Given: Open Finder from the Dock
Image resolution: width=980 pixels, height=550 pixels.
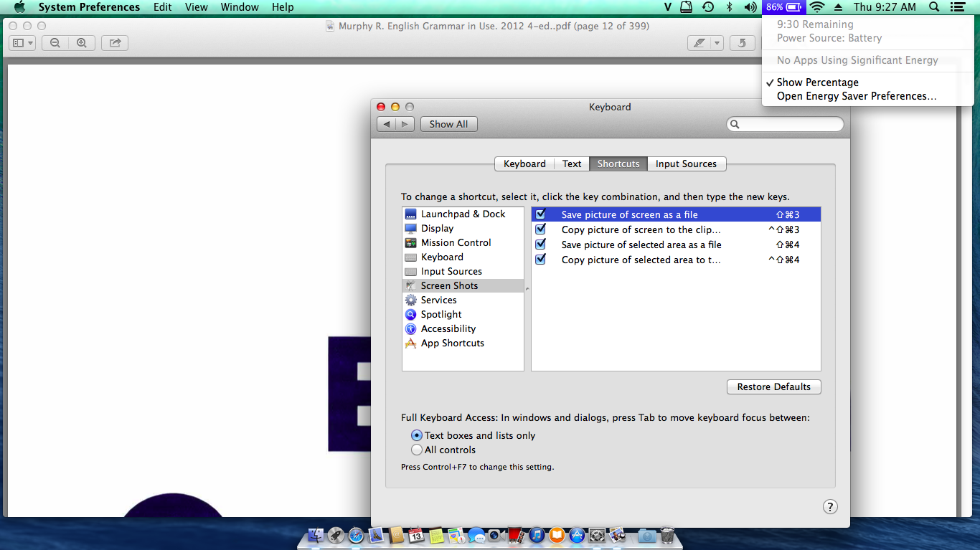Looking at the screenshot, I should tap(316, 535).
